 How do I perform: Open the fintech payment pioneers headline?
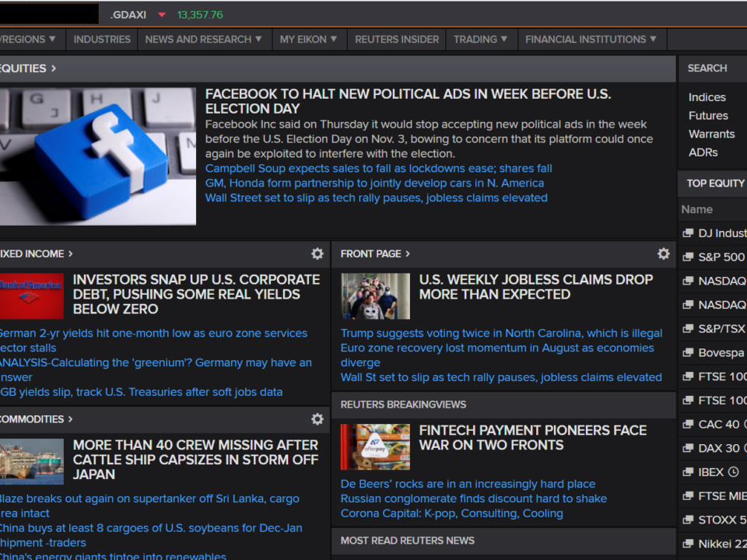coord(532,438)
